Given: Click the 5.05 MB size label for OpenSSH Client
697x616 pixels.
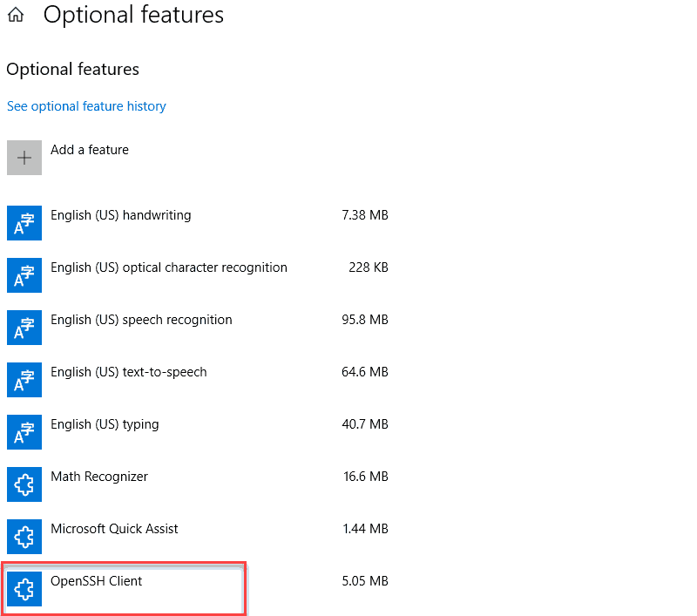Looking at the screenshot, I should tap(366, 580).
